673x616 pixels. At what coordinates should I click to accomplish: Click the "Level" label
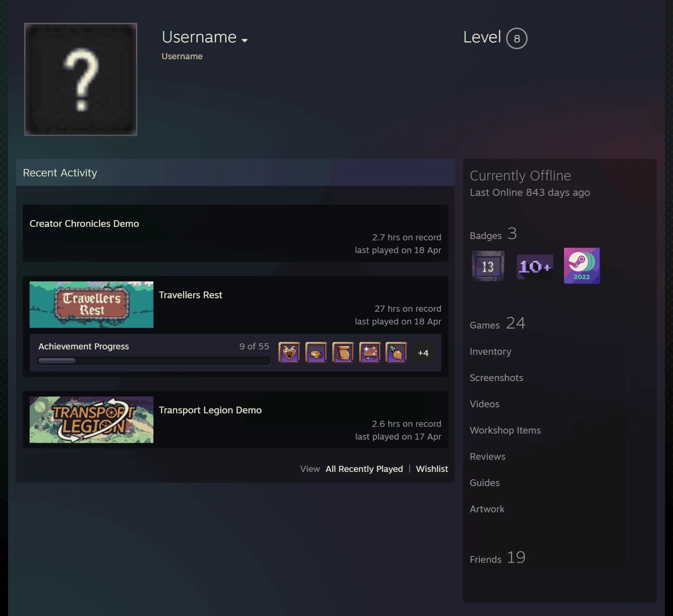click(482, 37)
